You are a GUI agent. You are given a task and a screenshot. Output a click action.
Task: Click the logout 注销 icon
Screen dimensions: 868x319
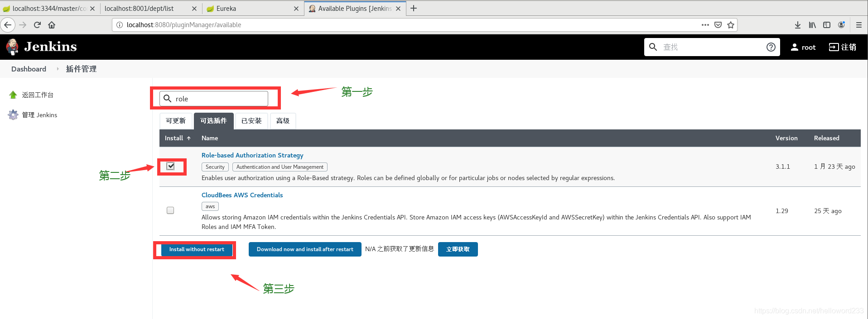pyautogui.click(x=834, y=47)
